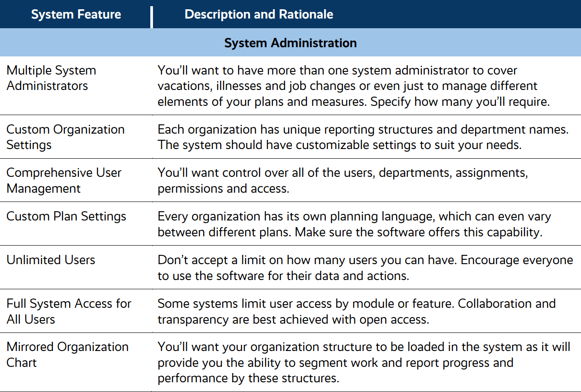Click the 'Description and Rationale' column header

(259, 15)
